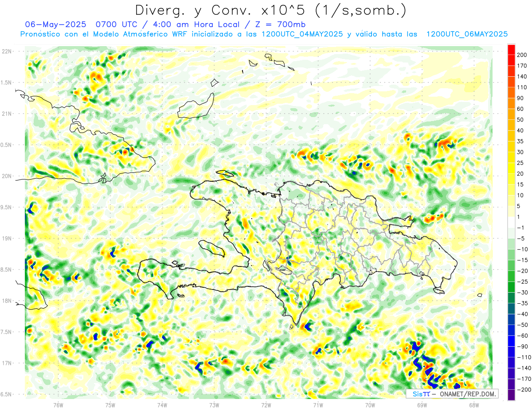This screenshot has width=532, height=411.
Task: Select the colorbar label '170'
Action: [522, 66]
